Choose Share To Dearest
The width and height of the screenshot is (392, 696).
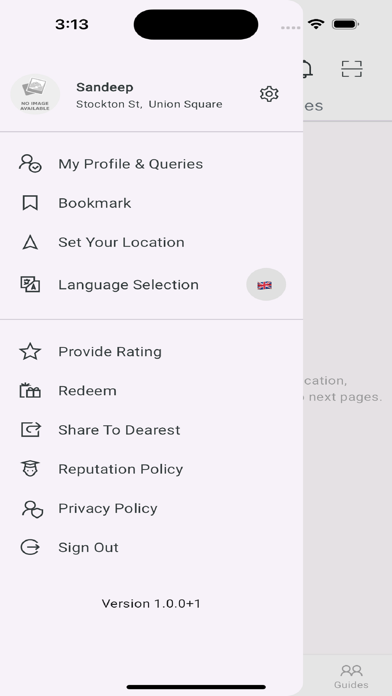click(151, 430)
